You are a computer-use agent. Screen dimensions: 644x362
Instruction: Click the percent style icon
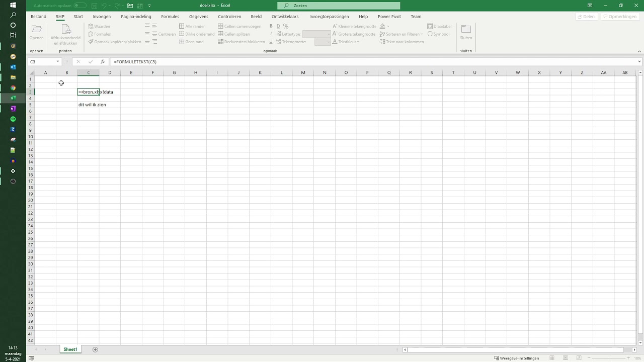click(286, 26)
